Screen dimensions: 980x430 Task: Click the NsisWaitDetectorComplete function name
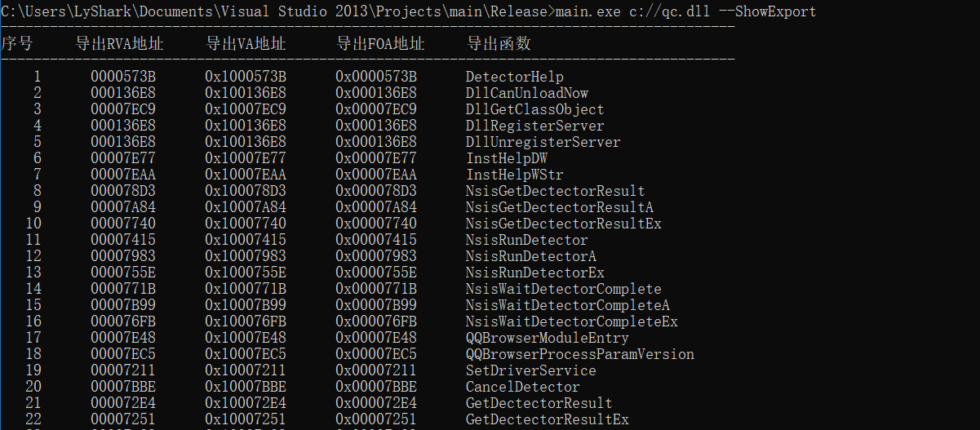pos(563,289)
